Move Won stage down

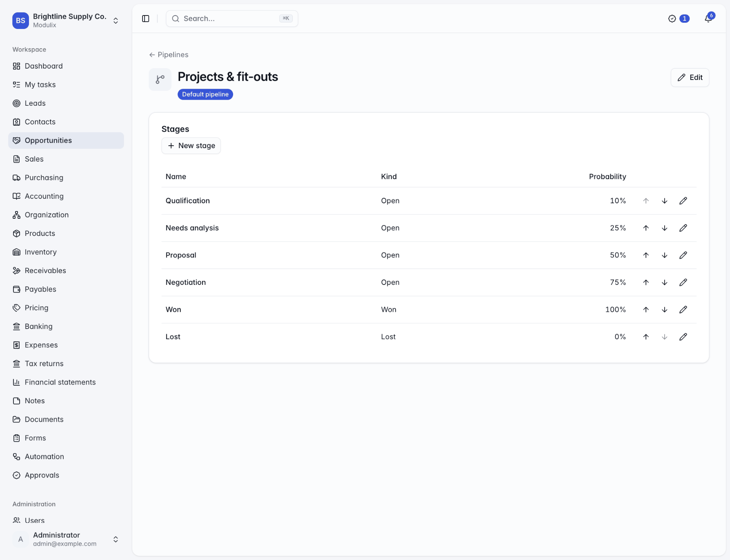(x=665, y=310)
